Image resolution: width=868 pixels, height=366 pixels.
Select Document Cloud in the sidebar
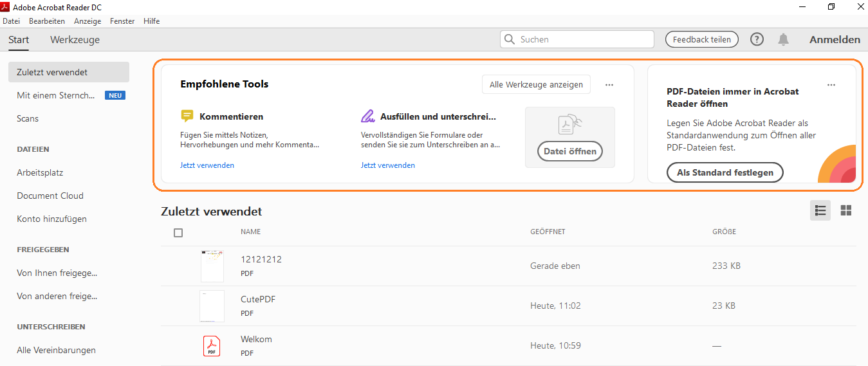(x=50, y=196)
